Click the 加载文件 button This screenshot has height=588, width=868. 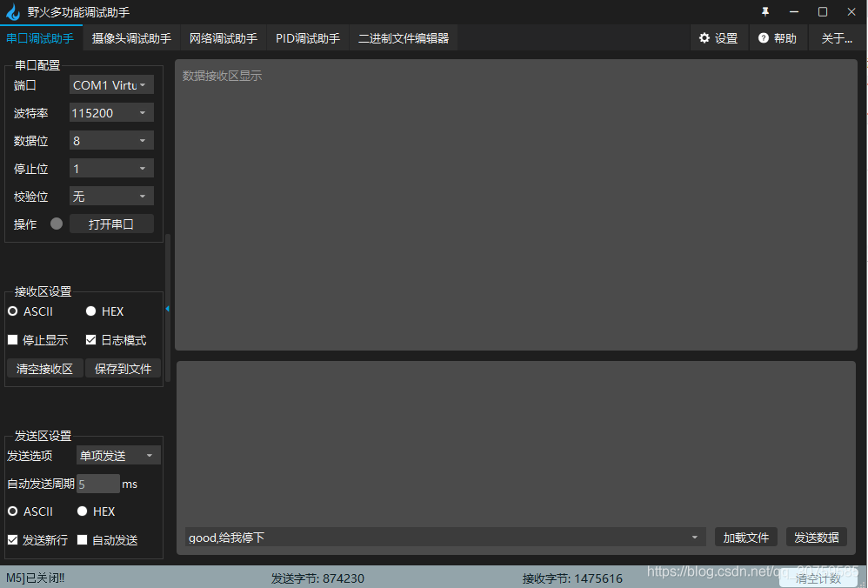[x=745, y=538]
